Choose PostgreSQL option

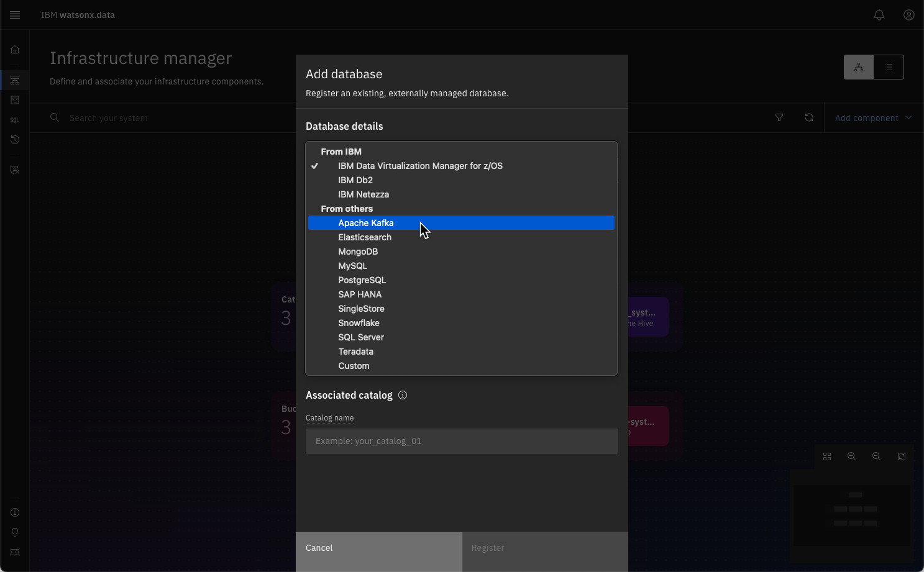coord(461,280)
